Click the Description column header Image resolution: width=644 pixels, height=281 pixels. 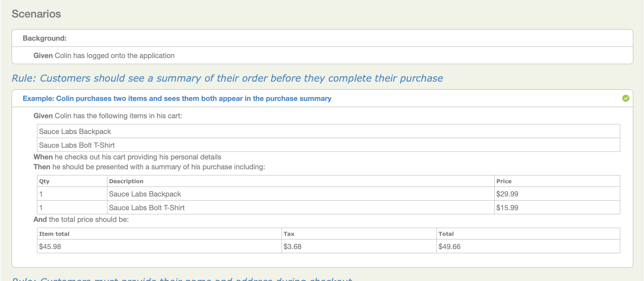click(x=126, y=181)
